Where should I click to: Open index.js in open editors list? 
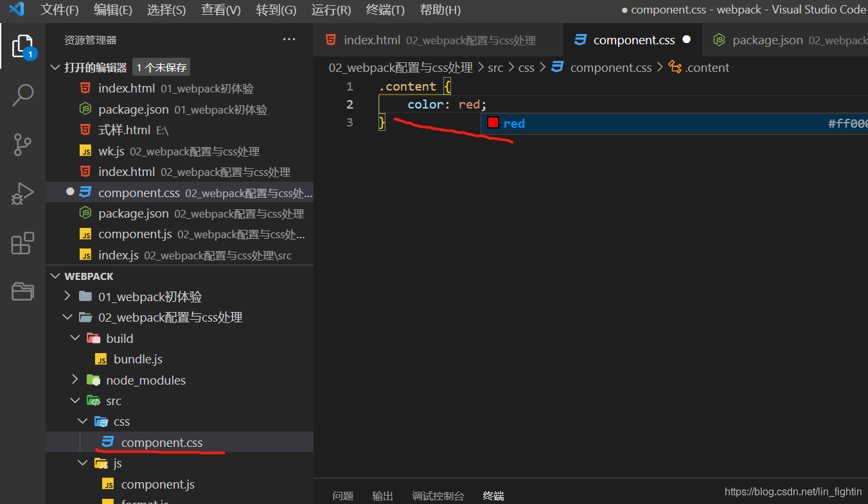pyautogui.click(x=180, y=256)
